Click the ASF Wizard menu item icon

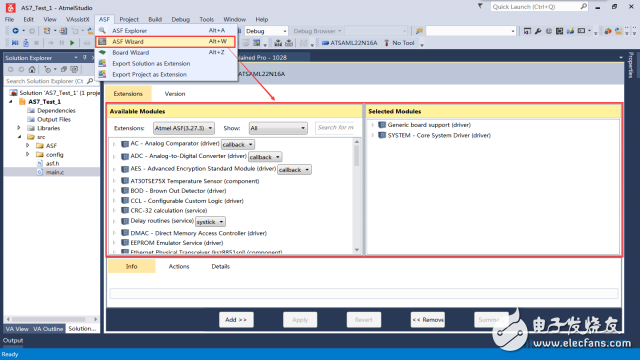(x=102, y=42)
